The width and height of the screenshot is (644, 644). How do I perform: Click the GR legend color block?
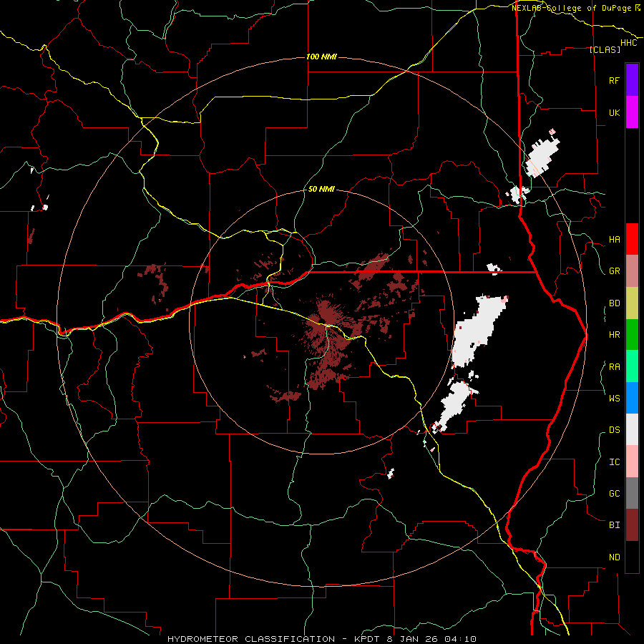tap(632, 271)
